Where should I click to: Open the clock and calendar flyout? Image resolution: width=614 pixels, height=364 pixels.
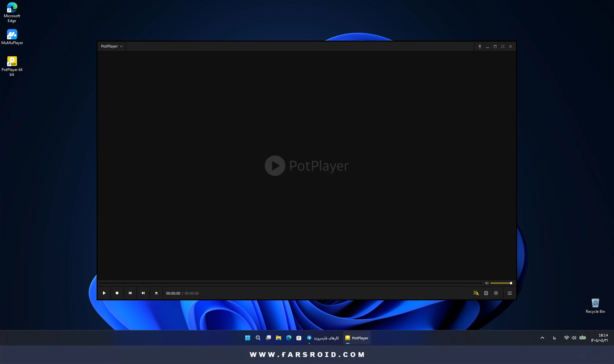(x=600, y=338)
